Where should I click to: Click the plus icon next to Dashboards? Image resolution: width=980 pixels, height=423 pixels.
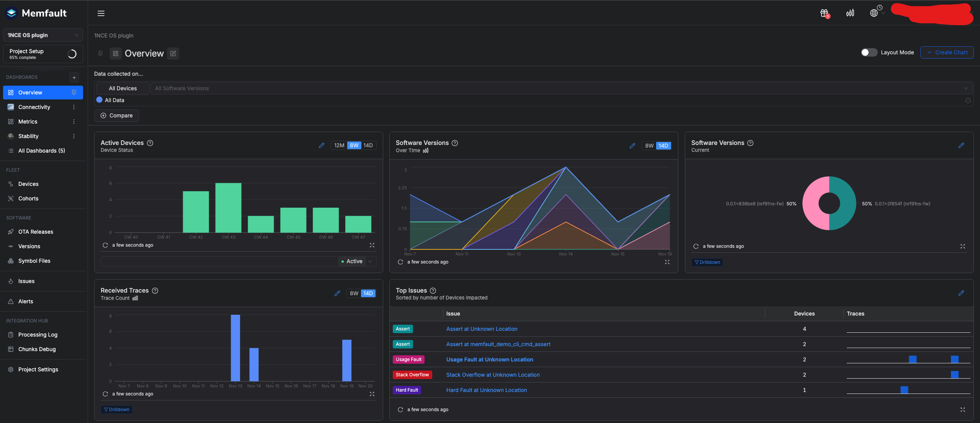pyautogui.click(x=74, y=77)
